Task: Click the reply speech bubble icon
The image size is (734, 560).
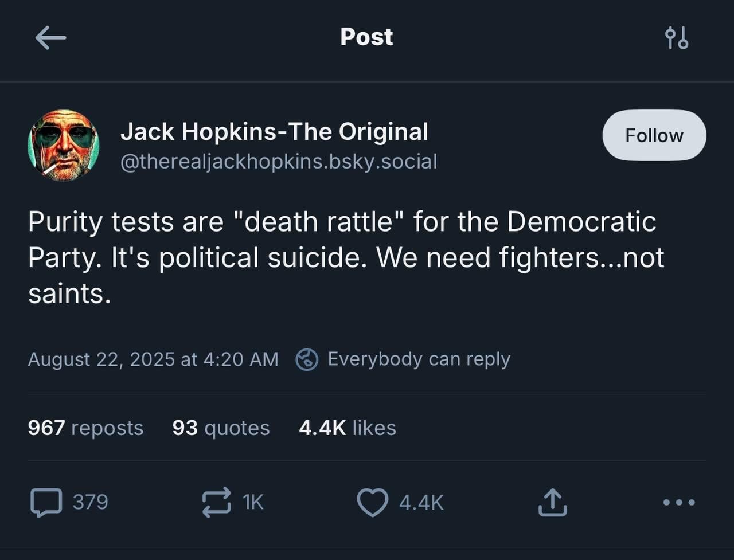Action: pyautogui.click(x=46, y=503)
